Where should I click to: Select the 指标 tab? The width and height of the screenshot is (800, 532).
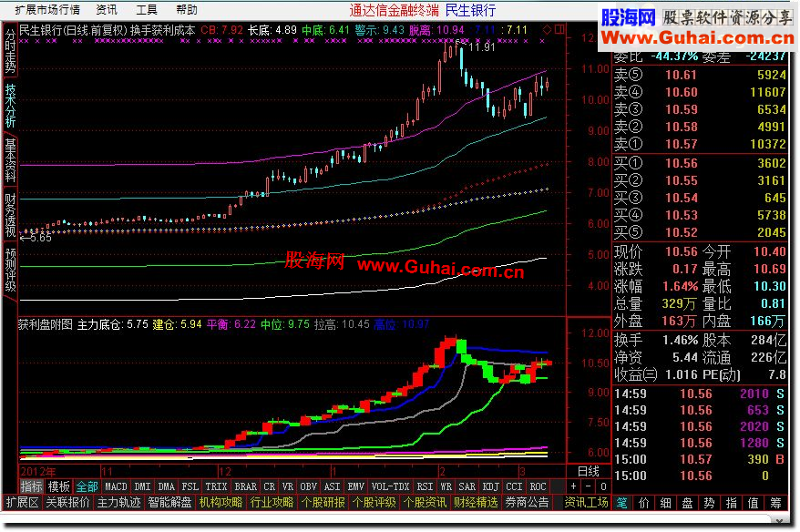[32, 486]
